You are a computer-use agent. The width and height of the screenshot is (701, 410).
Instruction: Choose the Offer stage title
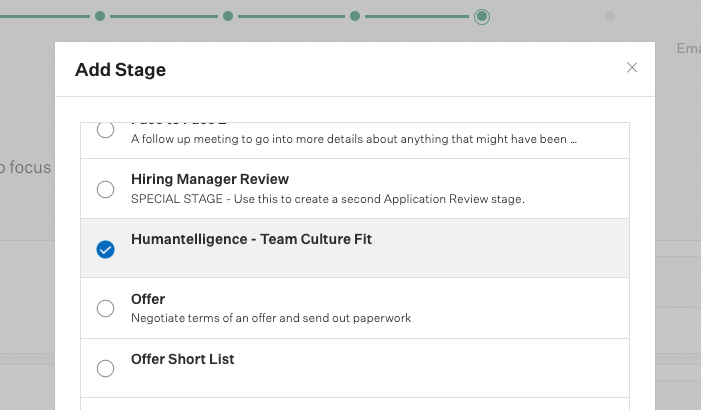pos(148,299)
